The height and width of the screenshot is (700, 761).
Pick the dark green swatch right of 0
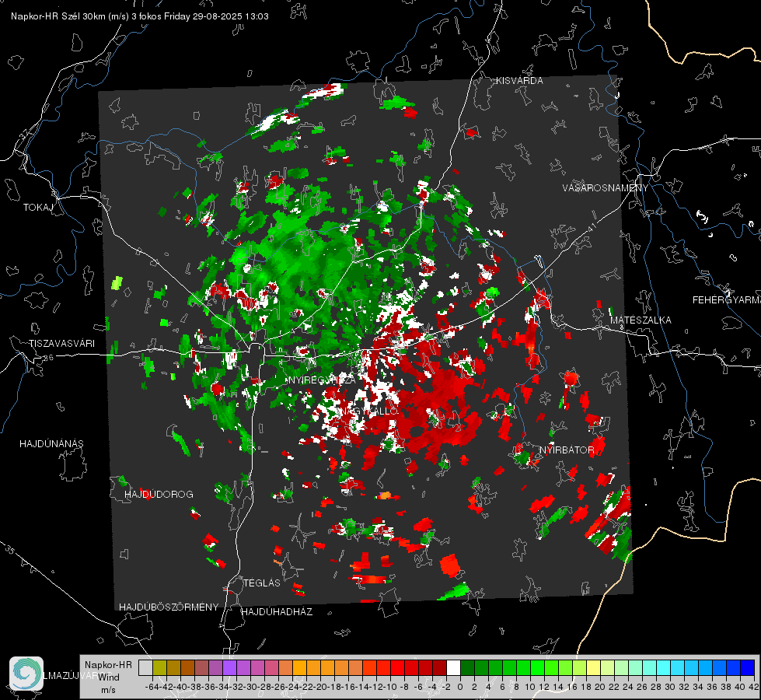467,667
